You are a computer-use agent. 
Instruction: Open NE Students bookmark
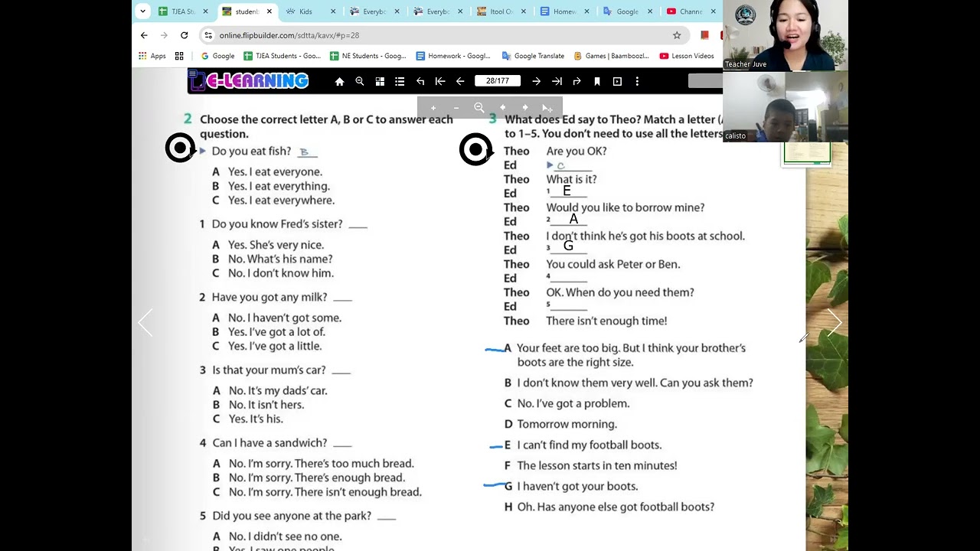point(367,56)
